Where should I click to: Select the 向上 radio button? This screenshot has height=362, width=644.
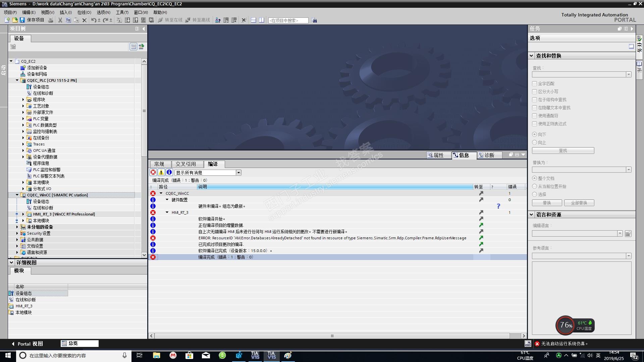(x=535, y=142)
